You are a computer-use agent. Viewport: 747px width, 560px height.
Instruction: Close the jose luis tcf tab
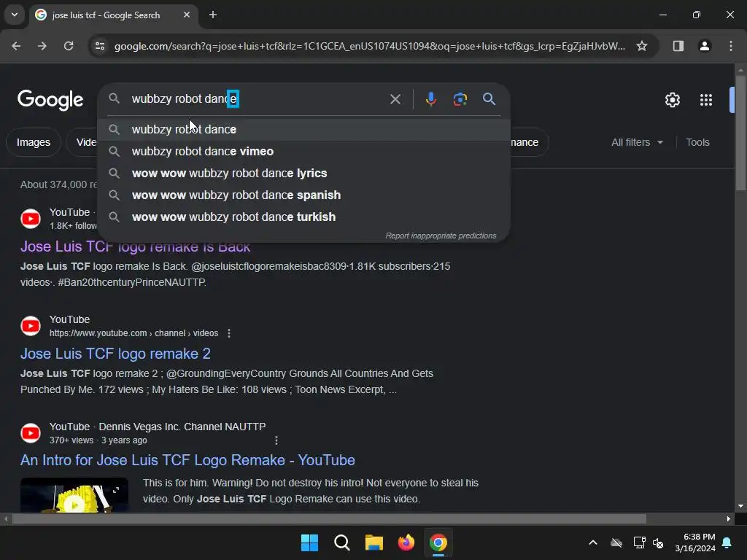tap(187, 15)
